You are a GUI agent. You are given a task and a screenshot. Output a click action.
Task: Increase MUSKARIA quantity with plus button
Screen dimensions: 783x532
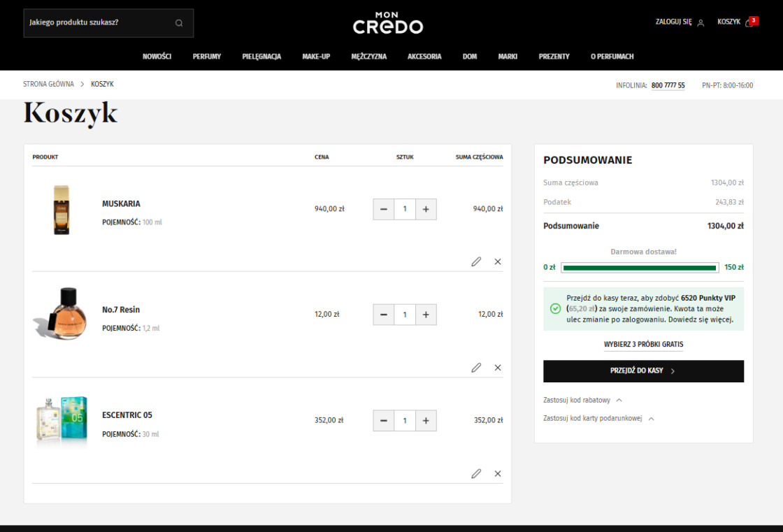click(x=426, y=209)
